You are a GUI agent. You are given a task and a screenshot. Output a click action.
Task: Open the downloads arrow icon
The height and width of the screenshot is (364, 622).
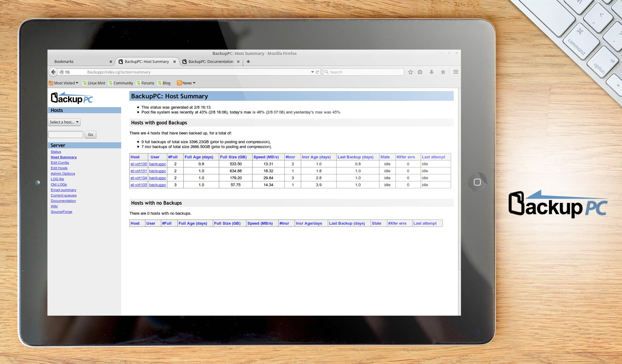point(432,72)
